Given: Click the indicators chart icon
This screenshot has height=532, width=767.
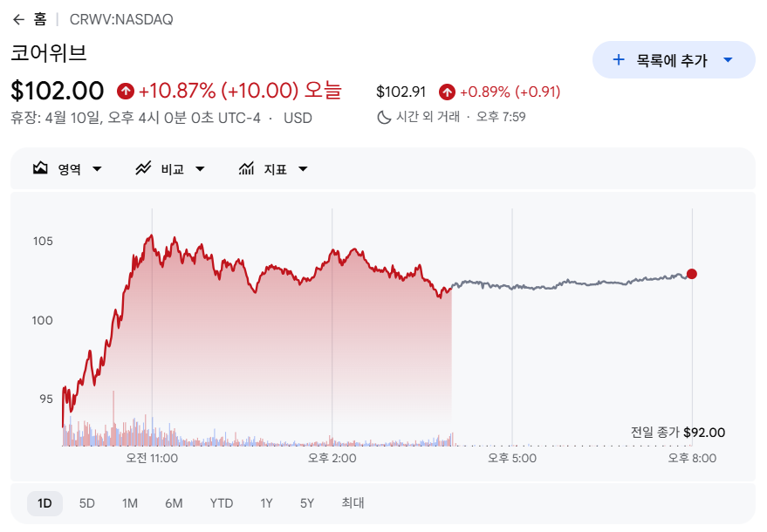Looking at the screenshot, I should pos(247,169).
